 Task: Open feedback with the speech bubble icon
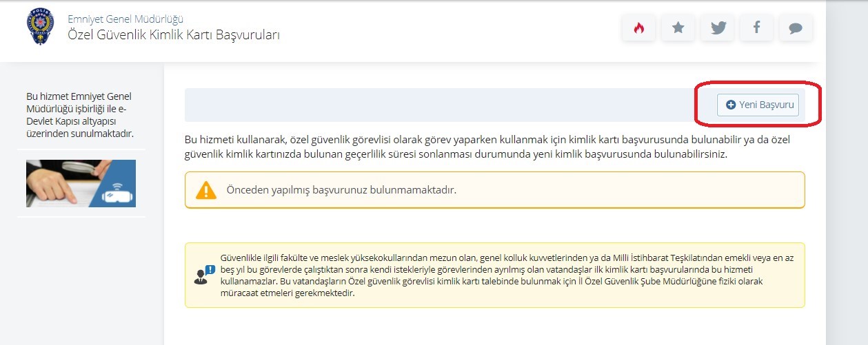[x=796, y=28]
